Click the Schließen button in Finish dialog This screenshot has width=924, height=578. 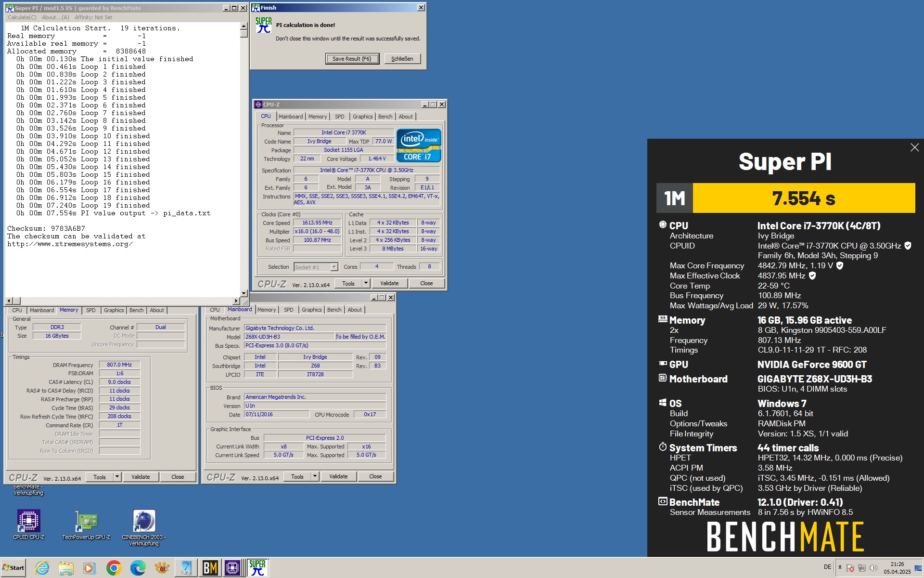(x=402, y=59)
